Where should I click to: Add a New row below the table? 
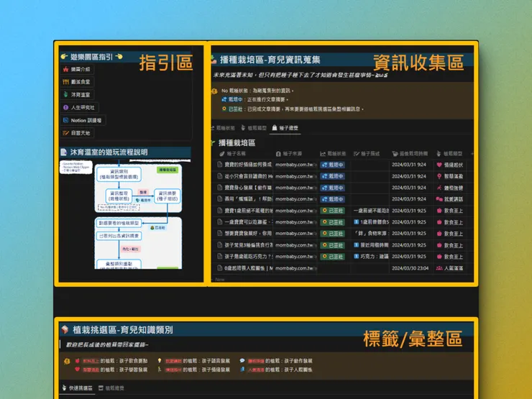[219, 280]
